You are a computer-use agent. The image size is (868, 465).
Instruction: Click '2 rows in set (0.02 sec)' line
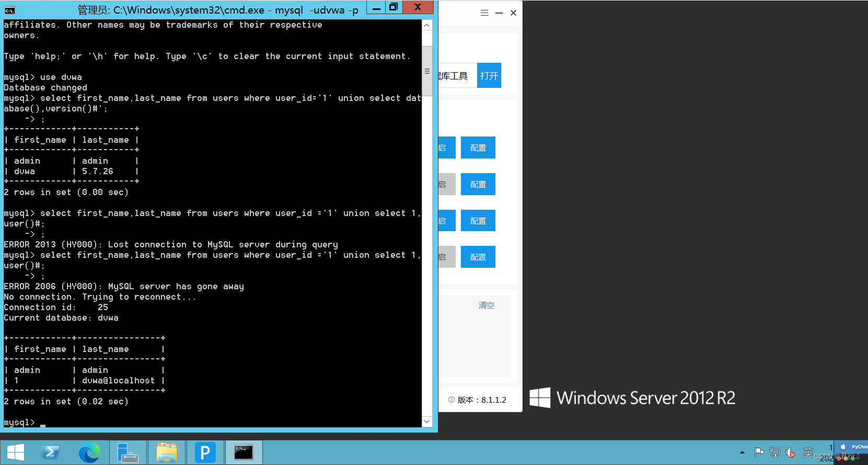(x=66, y=401)
